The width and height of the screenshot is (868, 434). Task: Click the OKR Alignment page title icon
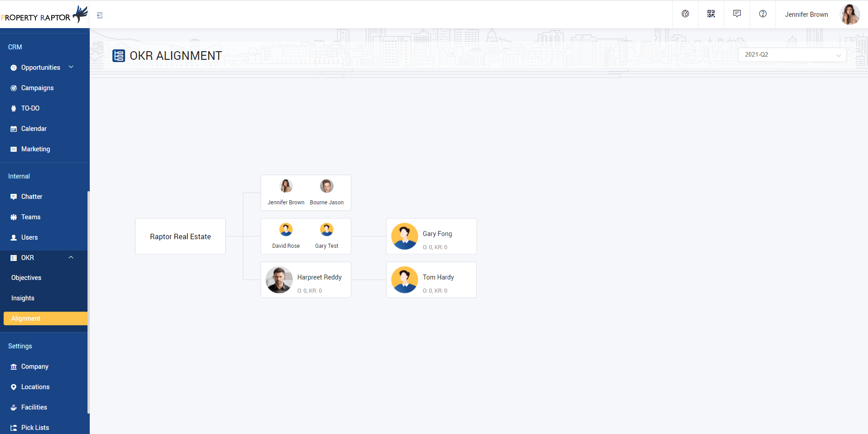(119, 56)
